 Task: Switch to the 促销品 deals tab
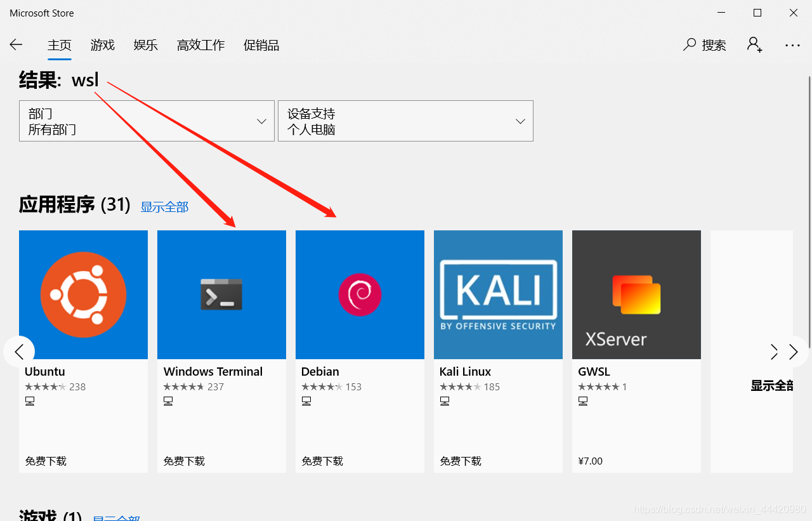tap(261, 45)
